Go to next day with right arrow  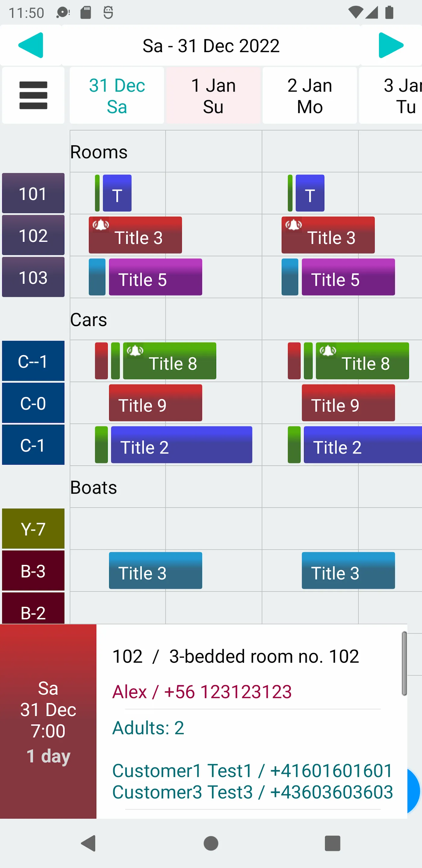point(391,46)
